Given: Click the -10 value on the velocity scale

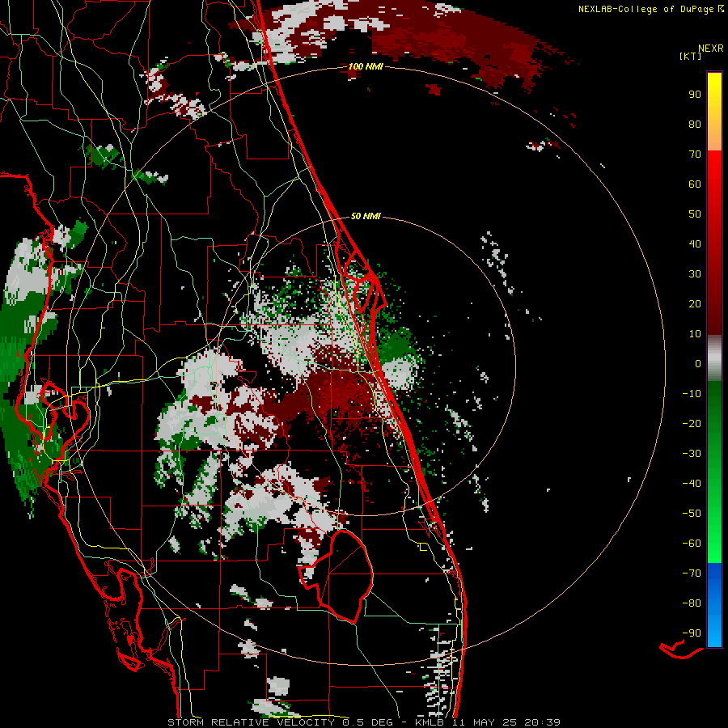Looking at the screenshot, I should click(x=692, y=394).
